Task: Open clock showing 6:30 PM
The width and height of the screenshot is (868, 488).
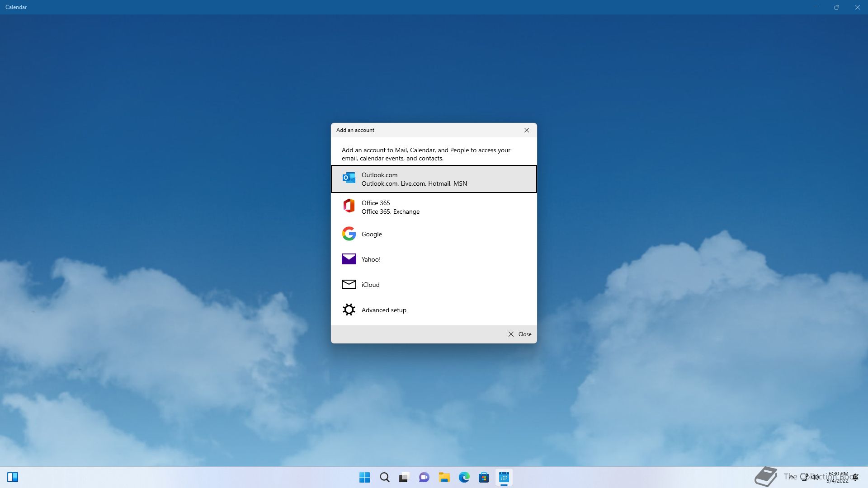Action: pos(838,477)
